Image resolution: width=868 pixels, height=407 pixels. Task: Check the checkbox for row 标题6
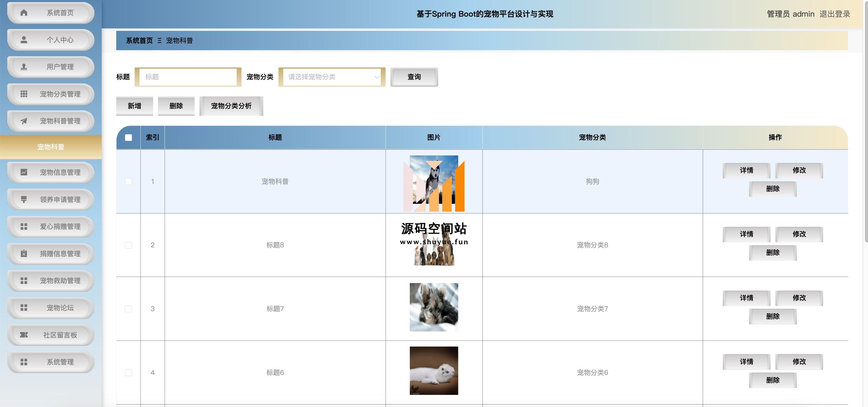(x=128, y=373)
